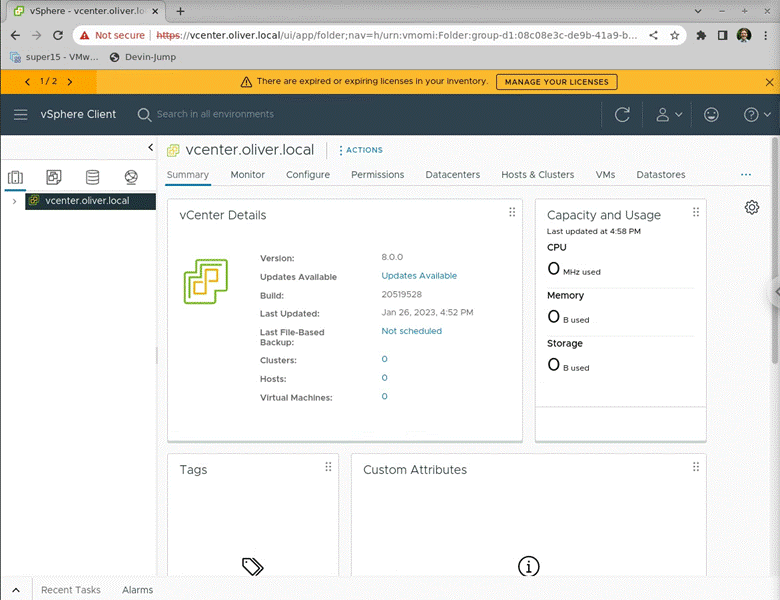Click the vCenter Details card drag handle
This screenshot has width=780, height=600.
point(512,212)
